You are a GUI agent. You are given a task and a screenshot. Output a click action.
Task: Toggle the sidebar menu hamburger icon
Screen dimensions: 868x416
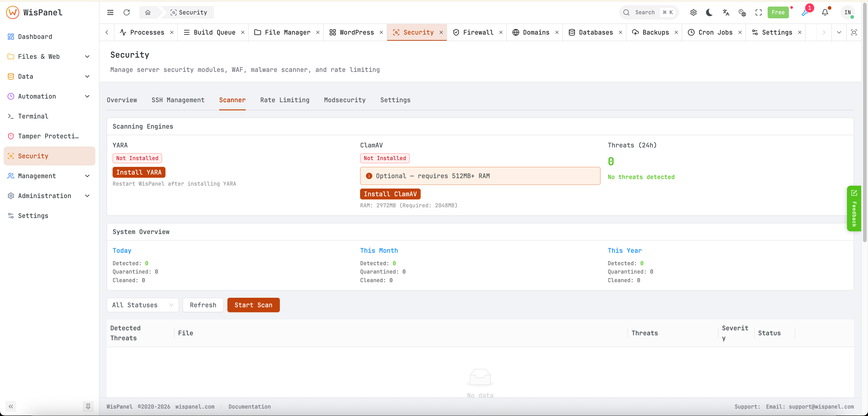click(x=110, y=12)
